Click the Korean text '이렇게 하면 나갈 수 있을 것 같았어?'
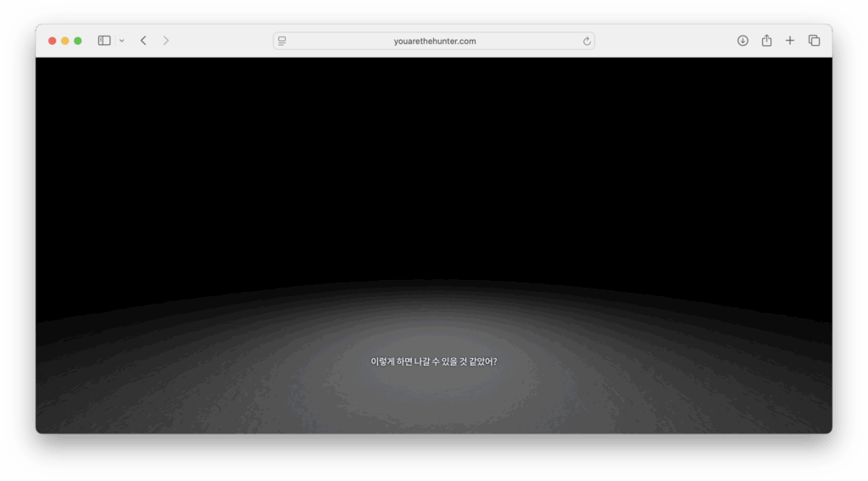The image size is (868, 481). coord(434,361)
